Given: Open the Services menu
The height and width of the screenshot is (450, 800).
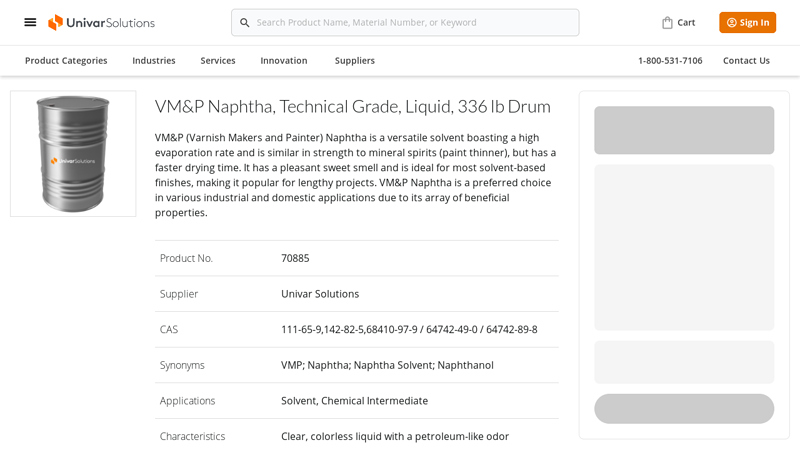Looking at the screenshot, I should [x=218, y=61].
